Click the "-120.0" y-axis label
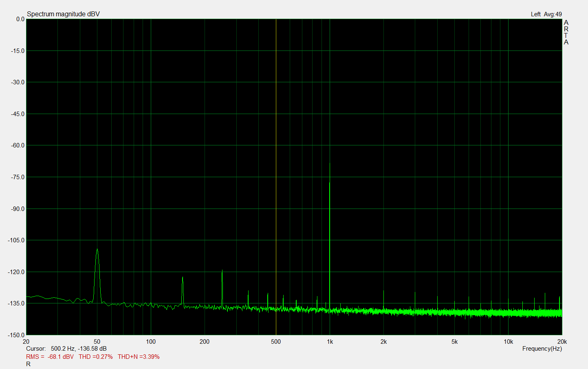The image size is (588, 369). pyautogui.click(x=16, y=272)
